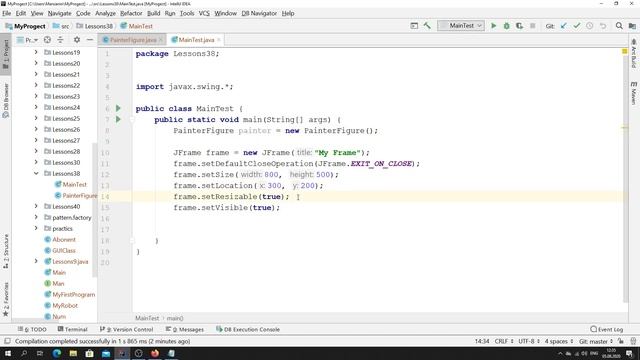Viewport: 640px width, 360px height.
Task: Go to line position 14:34 indicator
Action: coord(482,341)
